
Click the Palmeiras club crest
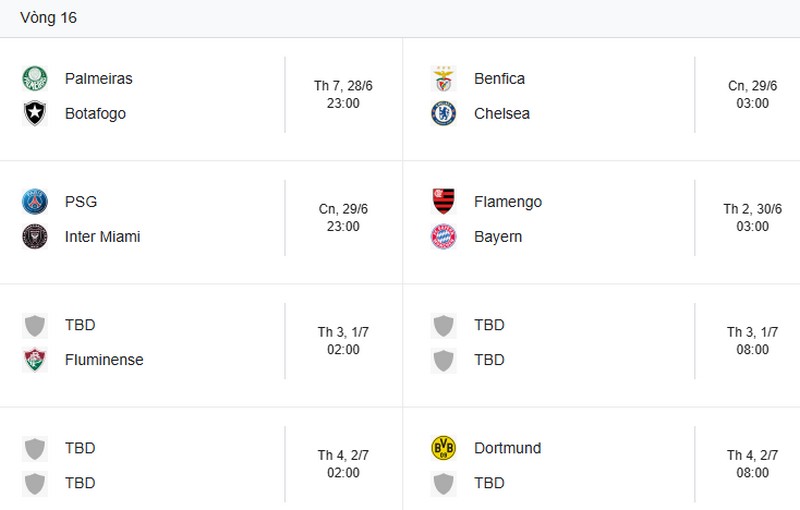(x=35, y=79)
